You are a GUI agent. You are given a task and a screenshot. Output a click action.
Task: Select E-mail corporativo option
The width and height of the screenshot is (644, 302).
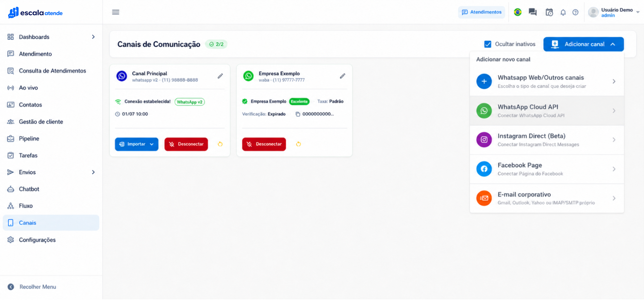pos(547,198)
